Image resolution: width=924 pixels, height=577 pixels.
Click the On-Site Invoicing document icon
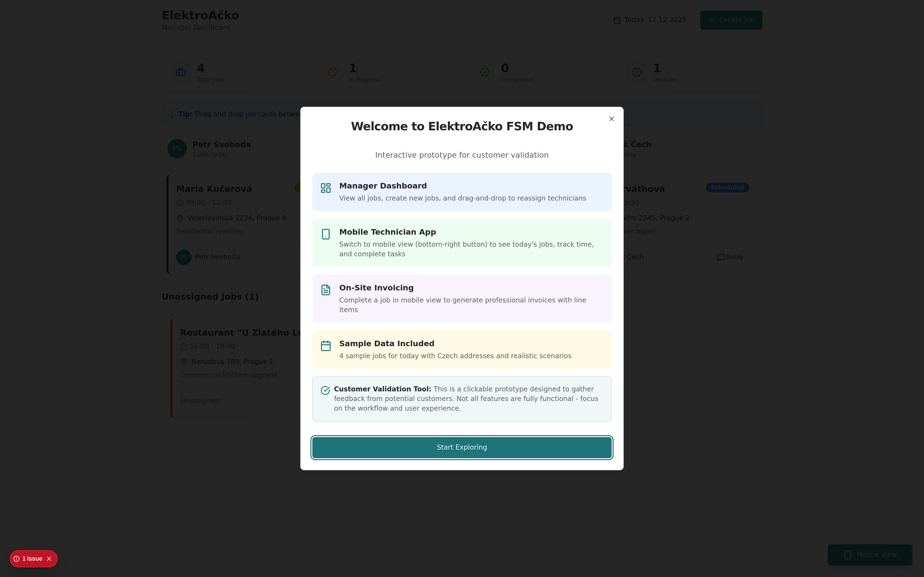(325, 290)
